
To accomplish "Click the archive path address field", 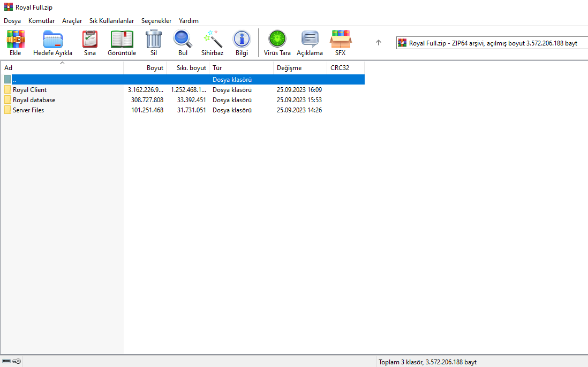I will click(492, 43).
